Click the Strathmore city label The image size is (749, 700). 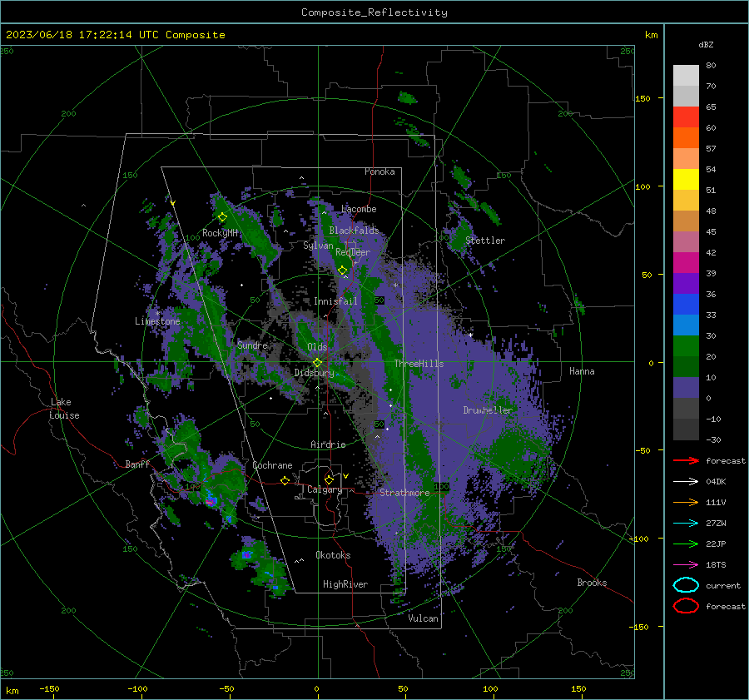click(404, 493)
